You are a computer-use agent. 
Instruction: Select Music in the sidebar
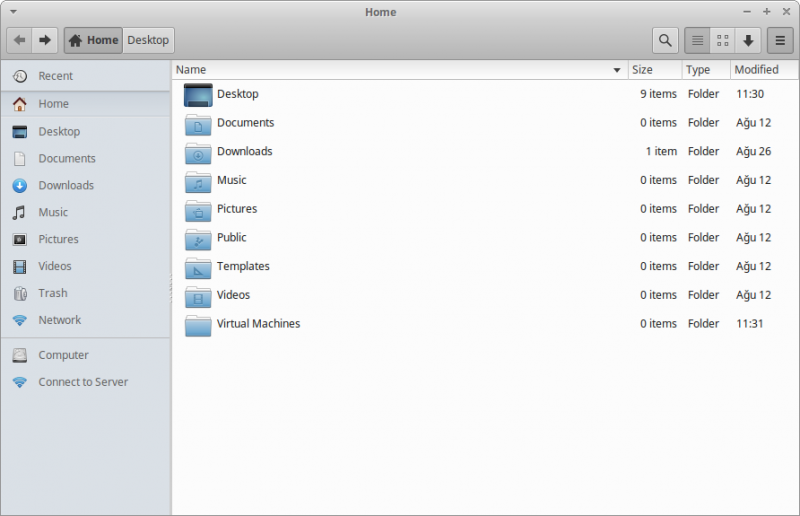coord(85,212)
